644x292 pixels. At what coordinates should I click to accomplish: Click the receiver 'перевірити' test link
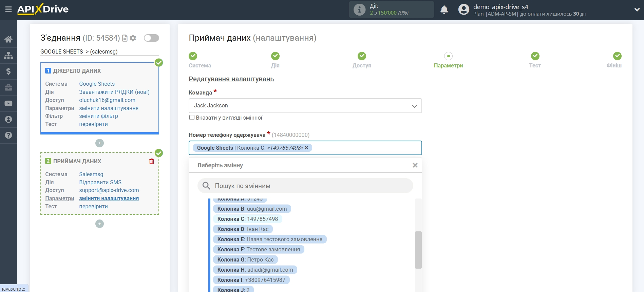(x=93, y=206)
